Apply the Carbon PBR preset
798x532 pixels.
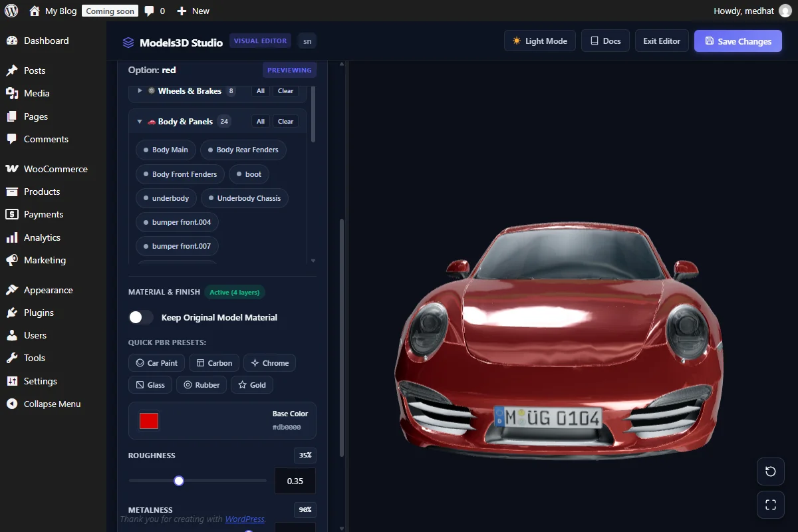coord(214,363)
